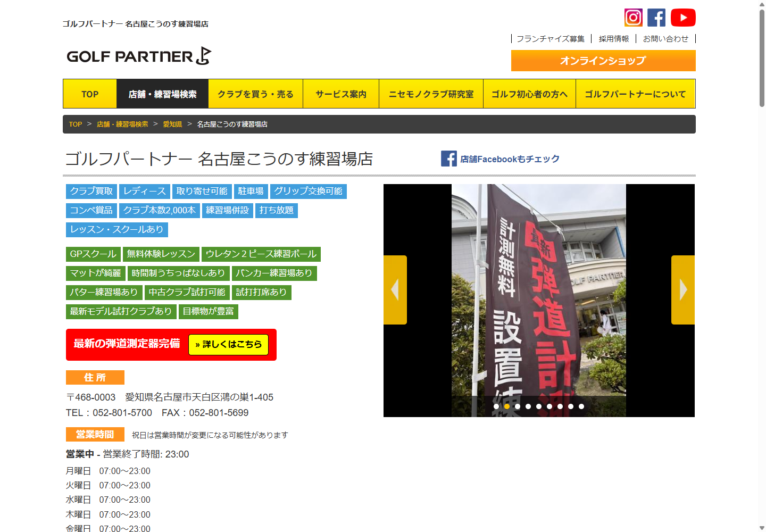Viewport: 766px width, 532px height.
Task: Open ゴルフパートナーについて navigation tab
Action: tap(636, 94)
